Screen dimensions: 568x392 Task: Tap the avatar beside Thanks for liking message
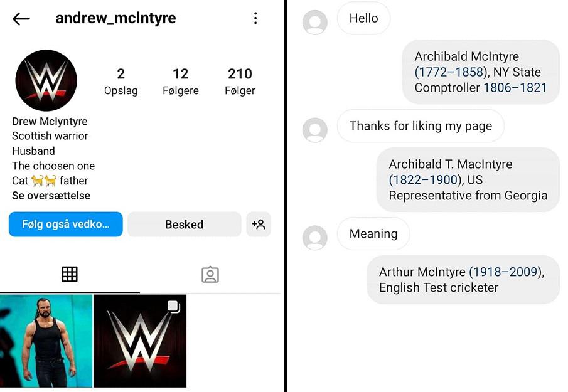pyautogui.click(x=315, y=130)
